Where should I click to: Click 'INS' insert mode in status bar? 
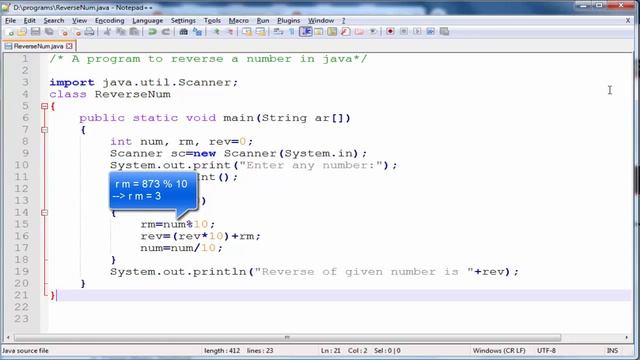[612, 351]
